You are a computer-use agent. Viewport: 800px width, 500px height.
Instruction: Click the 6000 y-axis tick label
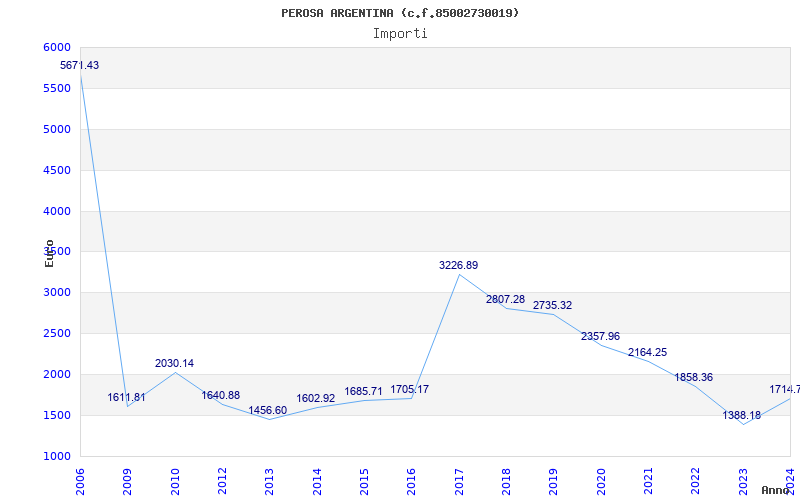point(57,47)
